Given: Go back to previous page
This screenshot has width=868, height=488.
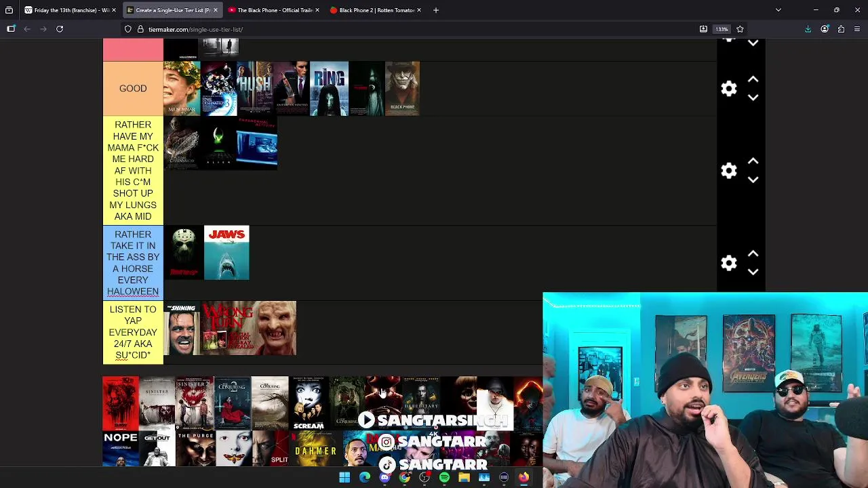Looking at the screenshot, I should pyautogui.click(x=27, y=29).
